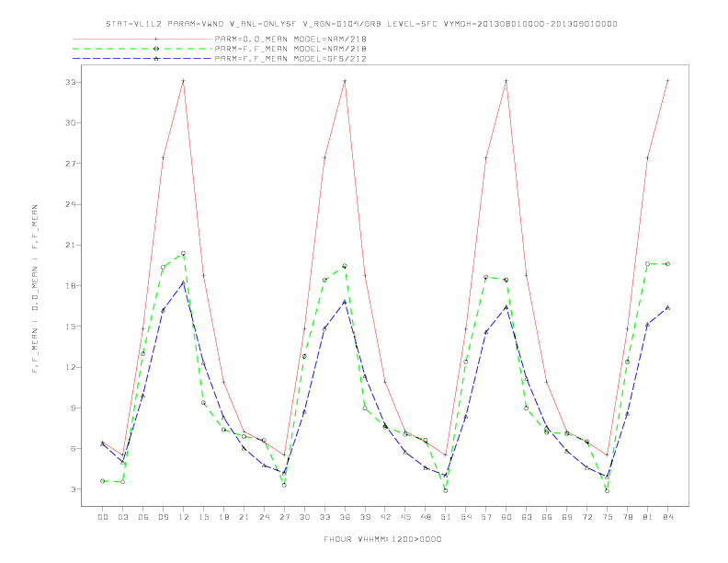Click x-axis tick label 39
Viewport: 728px width, 563px height.
click(x=365, y=517)
